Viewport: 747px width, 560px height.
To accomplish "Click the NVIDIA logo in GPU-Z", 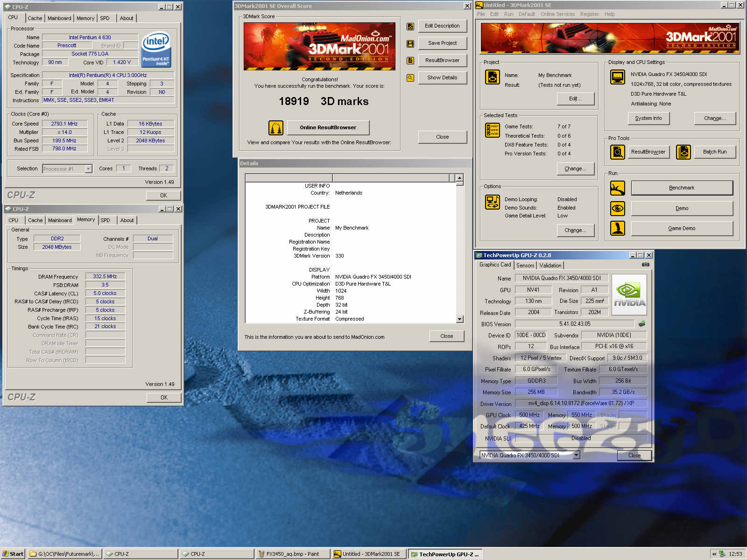I will point(629,295).
